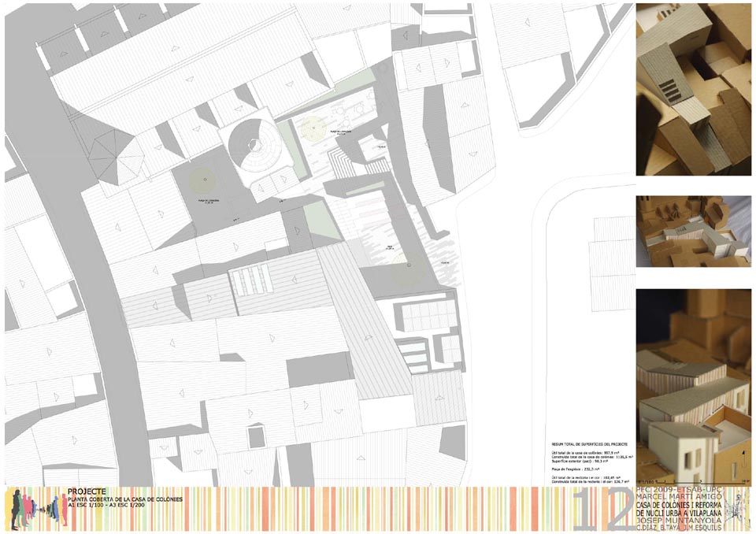Open the top model photo thumbnail
Image resolution: width=756 pixels, height=534 pixels.
[x=692, y=89]
